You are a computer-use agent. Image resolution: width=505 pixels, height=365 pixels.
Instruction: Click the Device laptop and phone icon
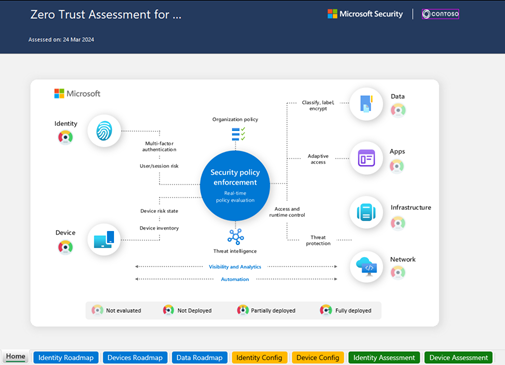[104, 239]
